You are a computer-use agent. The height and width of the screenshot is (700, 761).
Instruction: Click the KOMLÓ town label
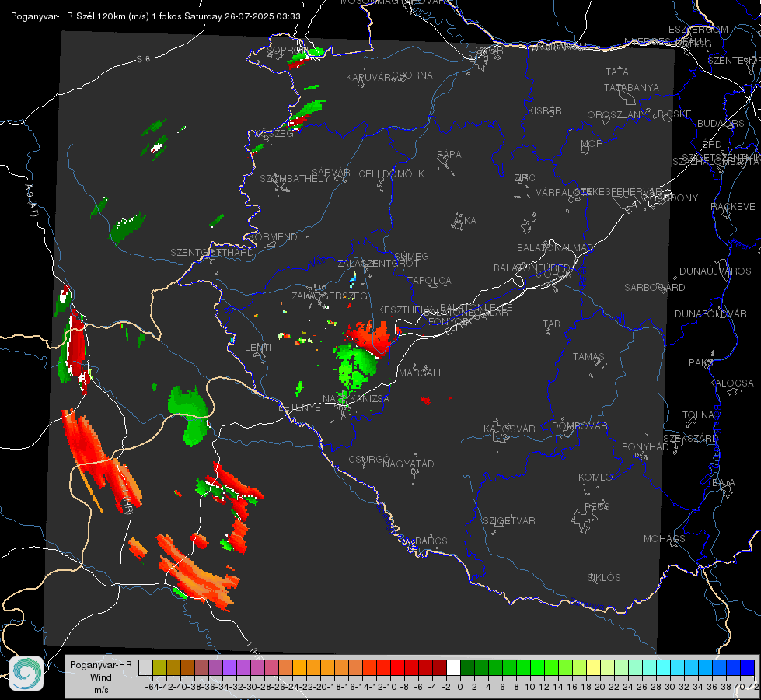click(595, 478)
